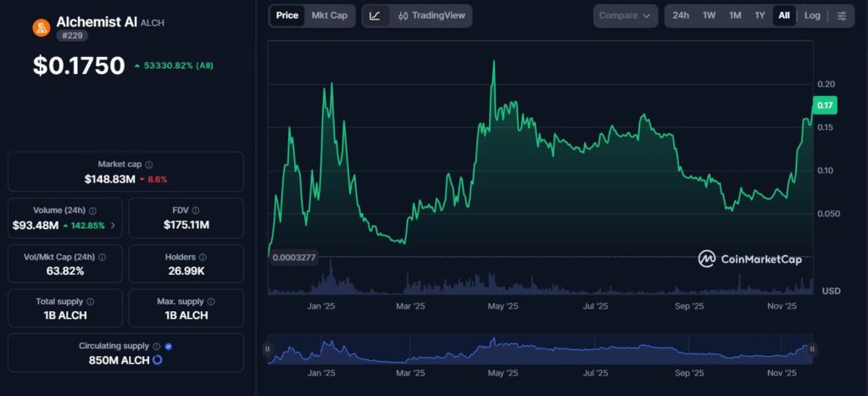Open chart settings sliders icon
The height and width of the screenshot is (396, 868).
841,15
